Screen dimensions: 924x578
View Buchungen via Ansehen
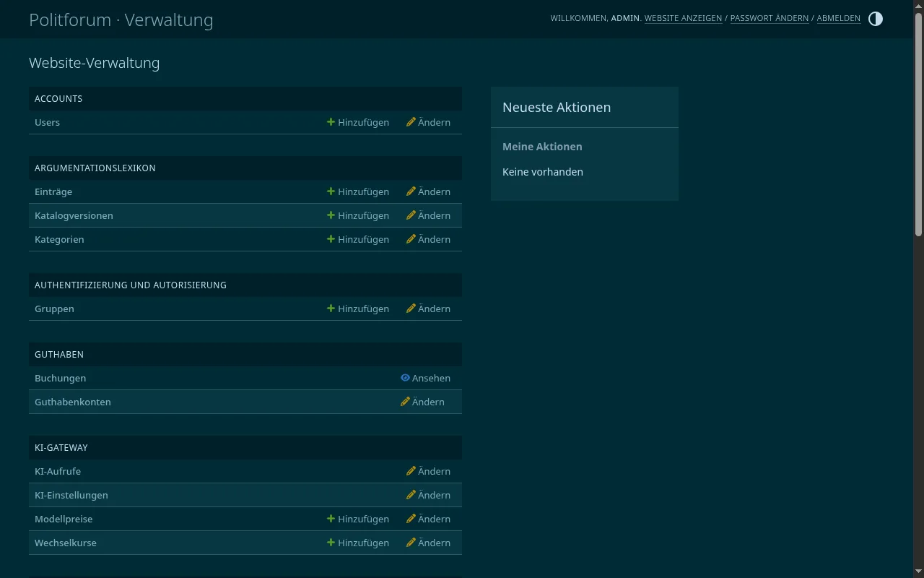(x=425, y=378)
